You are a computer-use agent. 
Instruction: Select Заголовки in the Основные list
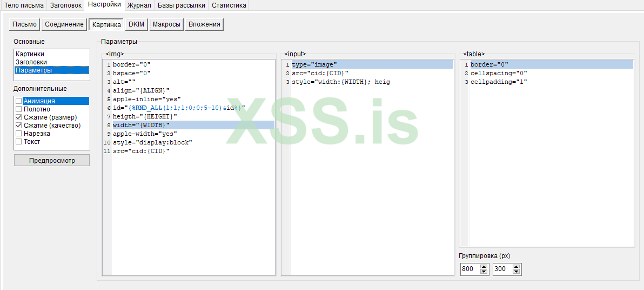coord(52,62)
